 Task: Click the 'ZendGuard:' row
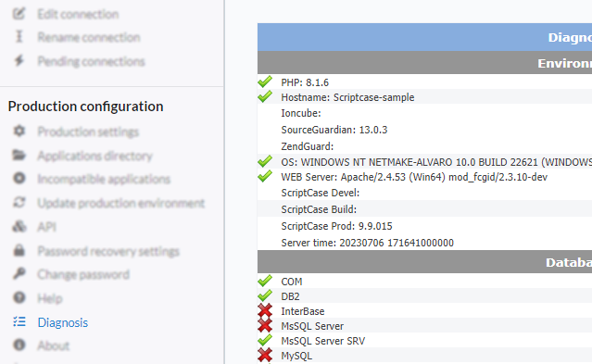(x=307, y=146)
